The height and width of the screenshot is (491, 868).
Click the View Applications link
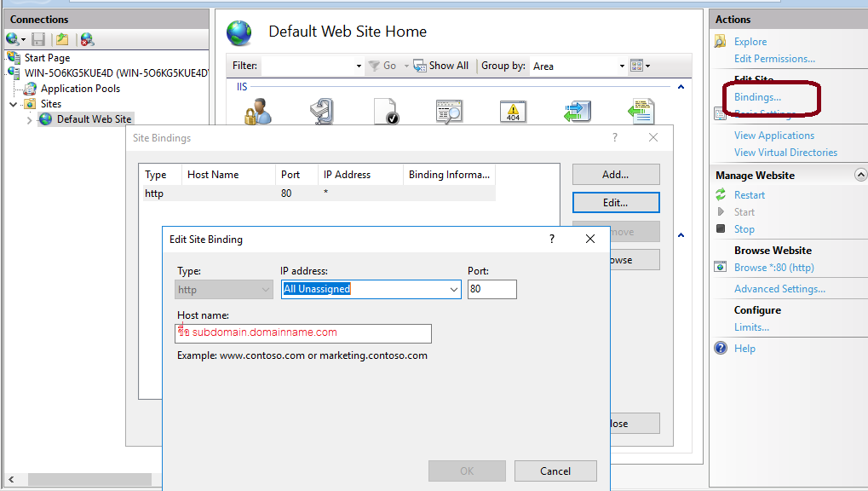[774, 136]
